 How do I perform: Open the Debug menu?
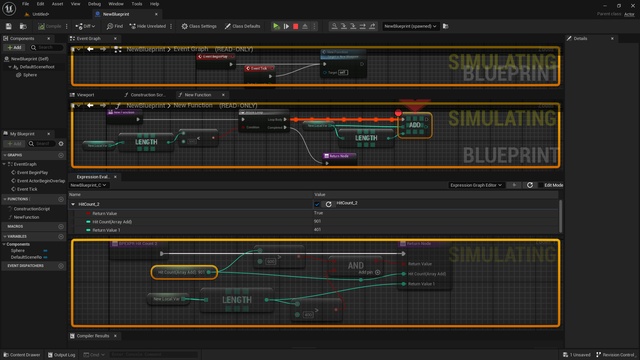94,4
